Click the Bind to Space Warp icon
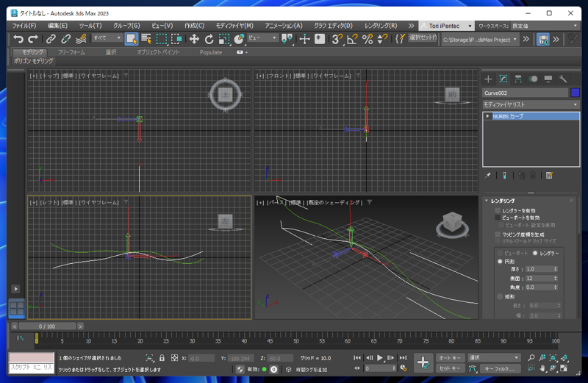Viewport: 588px width, 383px height. pyautogui.click(x=81, y=39)
